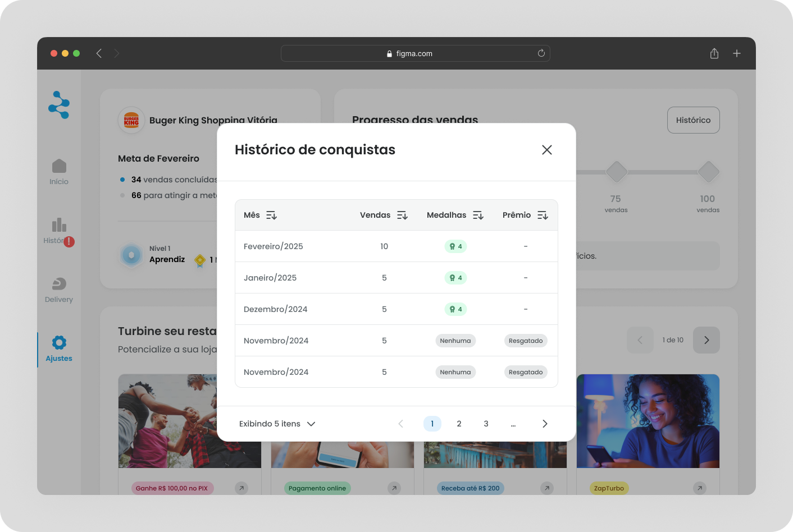Click the app logo in sidebar
The width and height of the screenshot is (793, 532).
click(x=59, y=105)
